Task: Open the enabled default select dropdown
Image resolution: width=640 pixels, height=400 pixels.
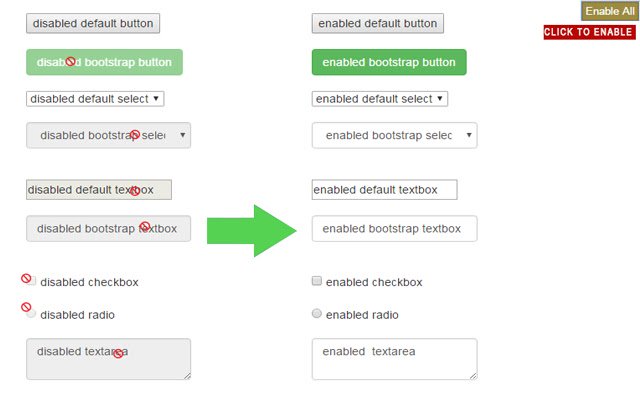Action: point(380,99)
